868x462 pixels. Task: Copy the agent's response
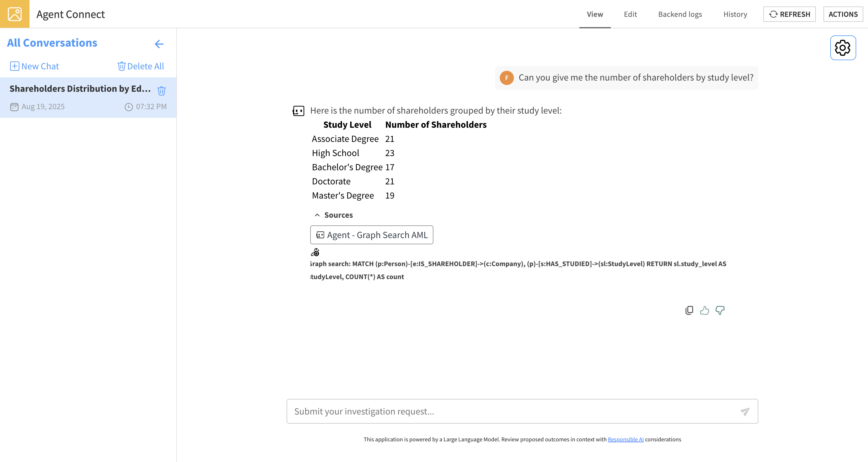[x=689, y=310]
